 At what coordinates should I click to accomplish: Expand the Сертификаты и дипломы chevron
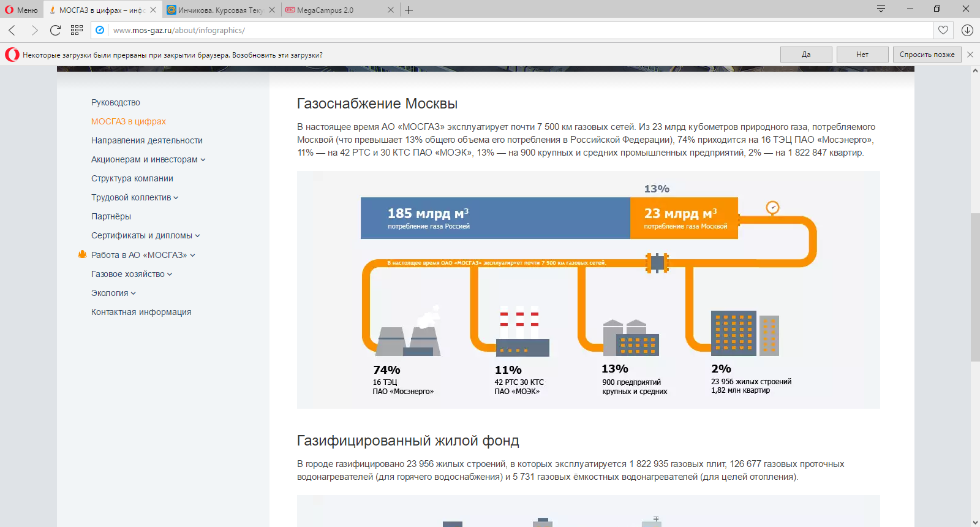(x=197, y=236)
